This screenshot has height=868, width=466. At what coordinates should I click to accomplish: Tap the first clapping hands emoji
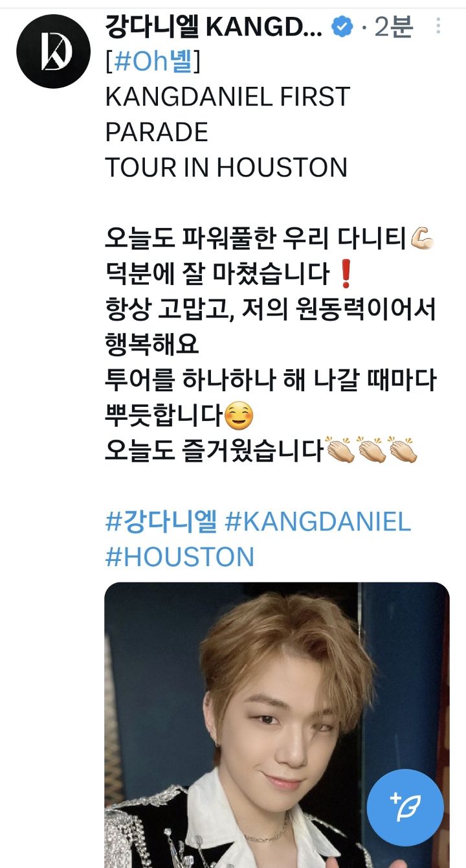(x=340, y=450)
